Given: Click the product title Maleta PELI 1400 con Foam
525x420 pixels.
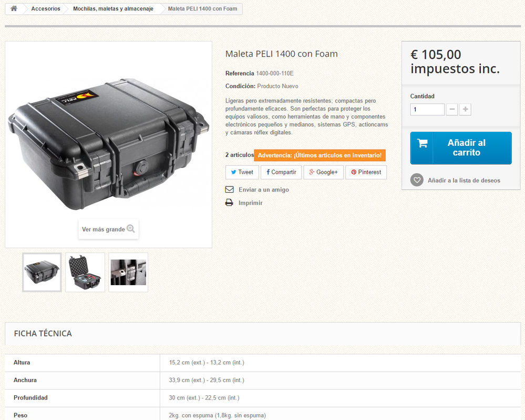Looking at the screenshot, I should pos(281,54).
